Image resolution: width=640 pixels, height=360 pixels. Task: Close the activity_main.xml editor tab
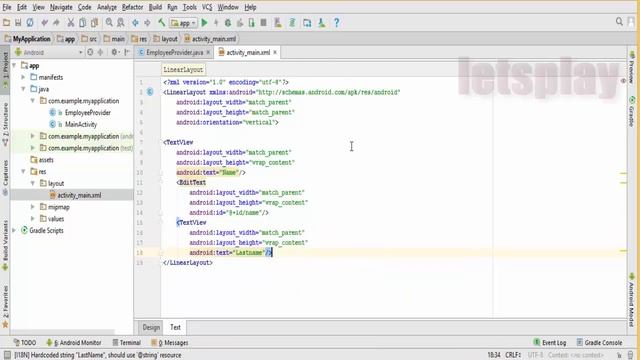(275, 52)
